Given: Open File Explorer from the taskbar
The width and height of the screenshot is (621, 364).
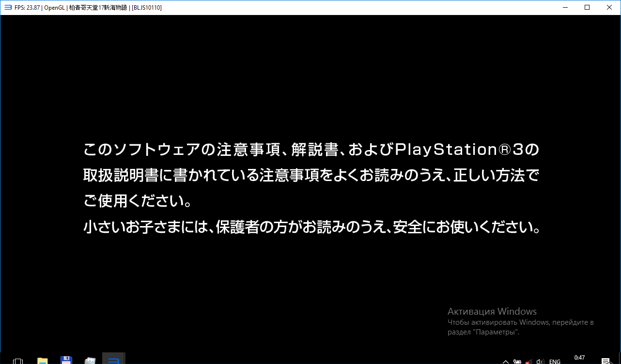Looking at the screenshot, I should point(43,360).
